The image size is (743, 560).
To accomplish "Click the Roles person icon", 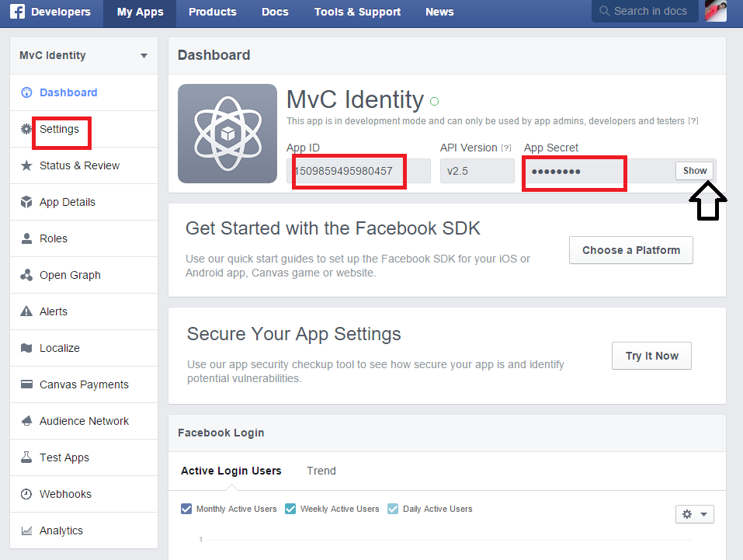I will tap(26, 238).
